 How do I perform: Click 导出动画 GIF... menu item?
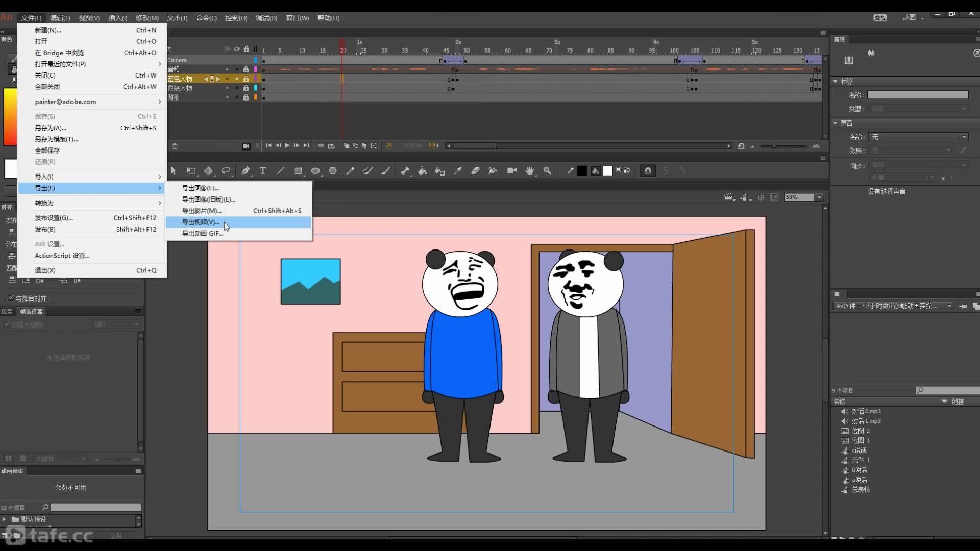[x=238, y=233]
